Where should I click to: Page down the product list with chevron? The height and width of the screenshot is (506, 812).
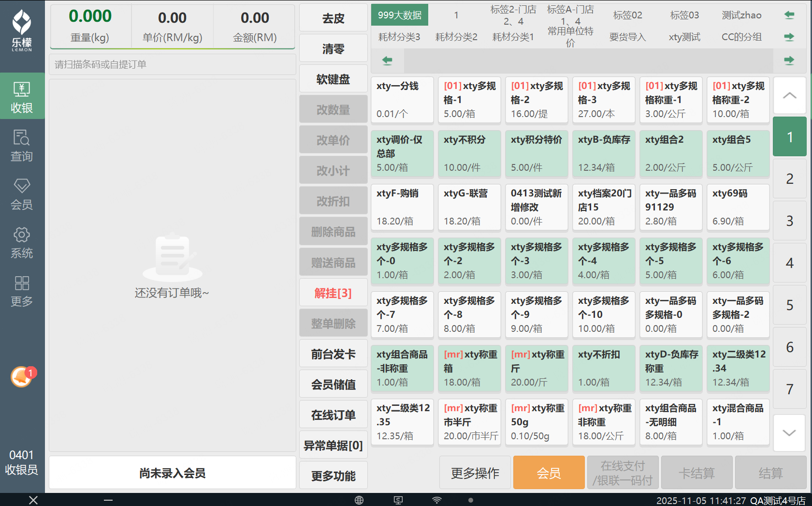tap(789, 432)
